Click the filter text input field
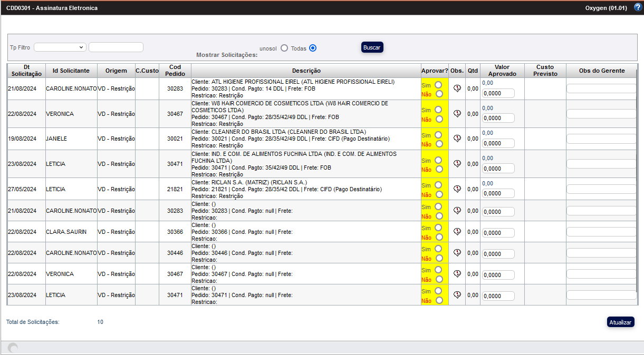Image resolution: width=644 pixels, height=355 pixels. pos(116,47)
